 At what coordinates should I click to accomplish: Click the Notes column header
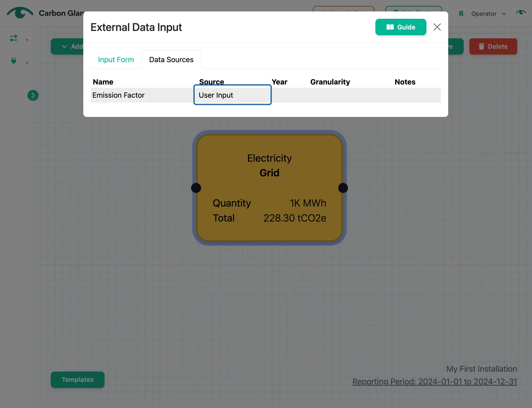point(405,82)
